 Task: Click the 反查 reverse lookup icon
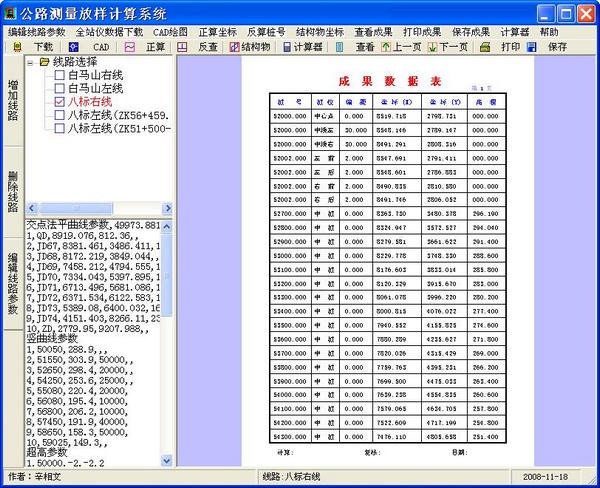(182, 47)
